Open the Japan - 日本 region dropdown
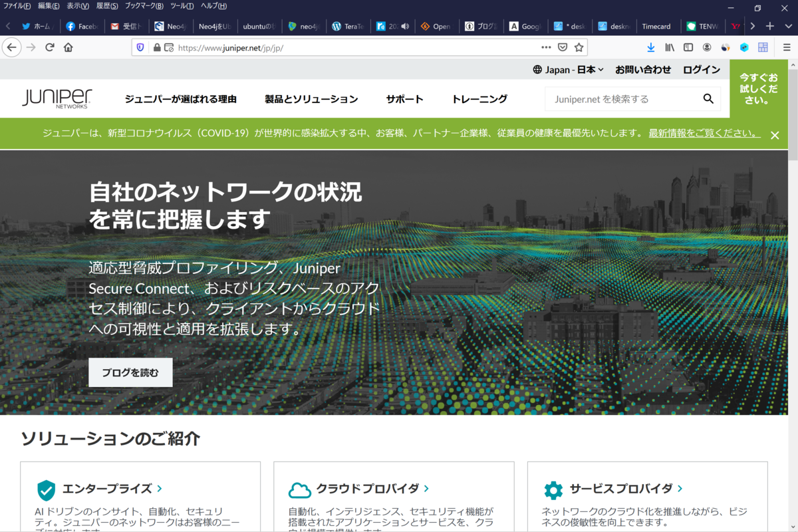This screenshot has height=532, width=798. coord(568,69)
